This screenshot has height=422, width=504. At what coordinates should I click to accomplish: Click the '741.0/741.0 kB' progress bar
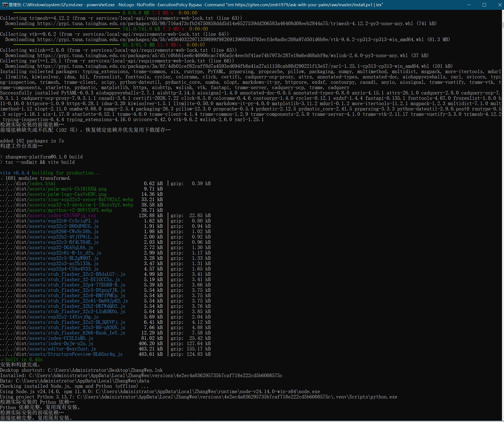[x=67, y=29]
